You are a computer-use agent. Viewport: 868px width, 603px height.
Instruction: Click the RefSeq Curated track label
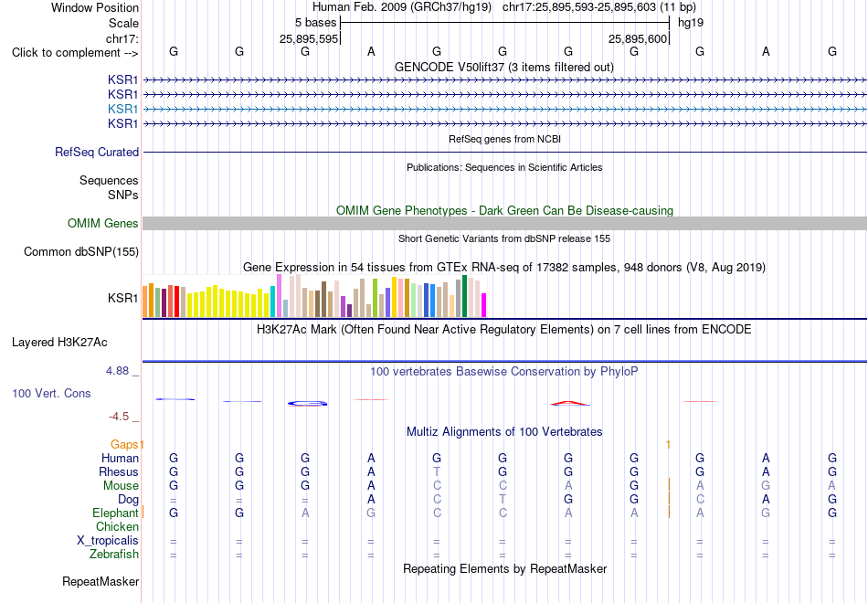97,153
